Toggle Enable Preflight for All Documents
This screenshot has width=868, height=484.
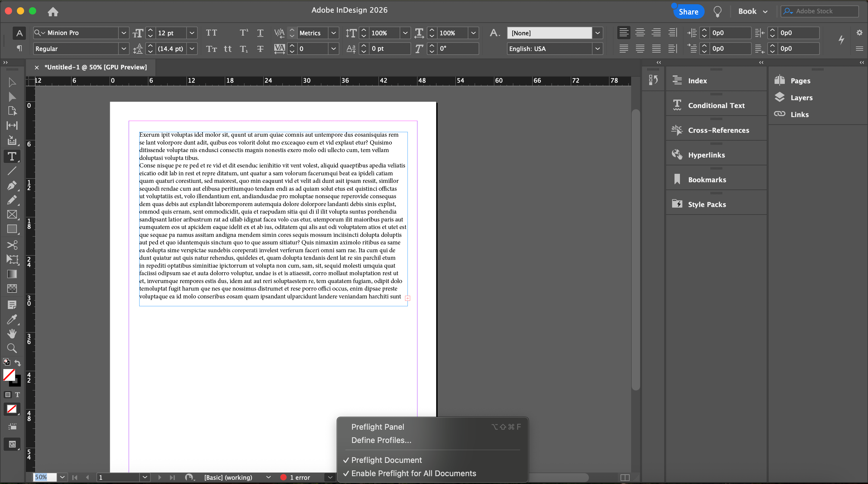[414, 473]
